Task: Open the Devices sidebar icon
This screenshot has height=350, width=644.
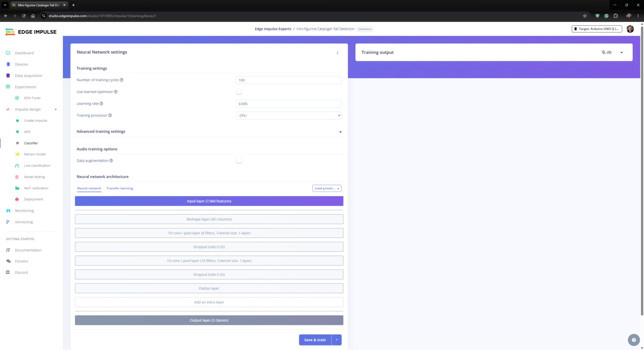Action: (x=8, y=64)
